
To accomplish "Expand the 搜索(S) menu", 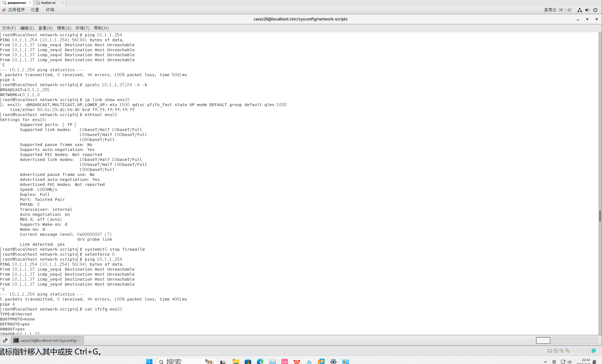I will pyautogui.click(x=64, y=28).
